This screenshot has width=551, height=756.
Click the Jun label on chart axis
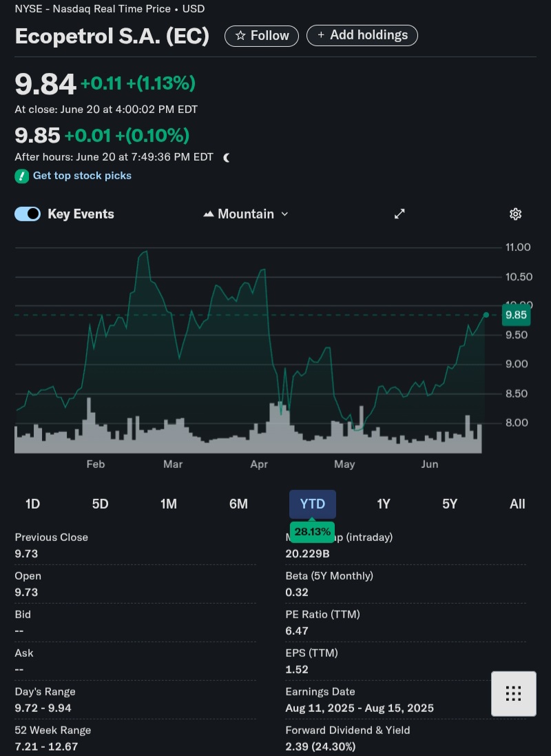coord(430,464)
